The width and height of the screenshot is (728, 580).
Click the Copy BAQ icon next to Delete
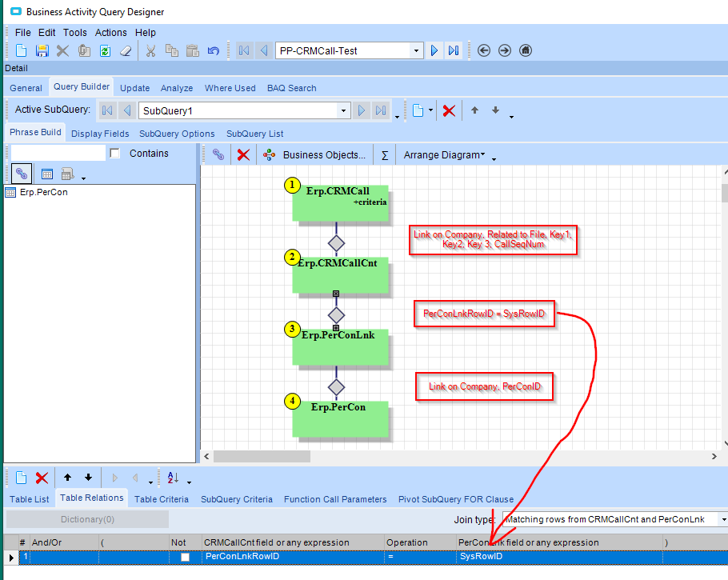84,50
